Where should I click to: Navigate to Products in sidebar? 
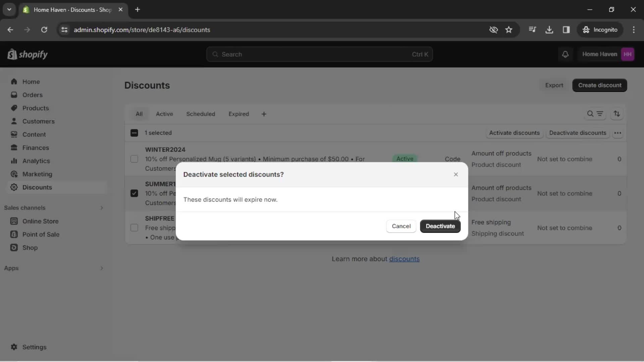click(35, 108)
